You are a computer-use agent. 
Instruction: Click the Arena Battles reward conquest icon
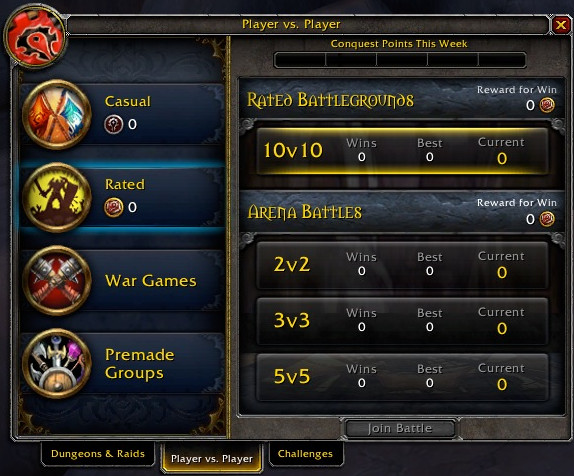click(547, 219)
